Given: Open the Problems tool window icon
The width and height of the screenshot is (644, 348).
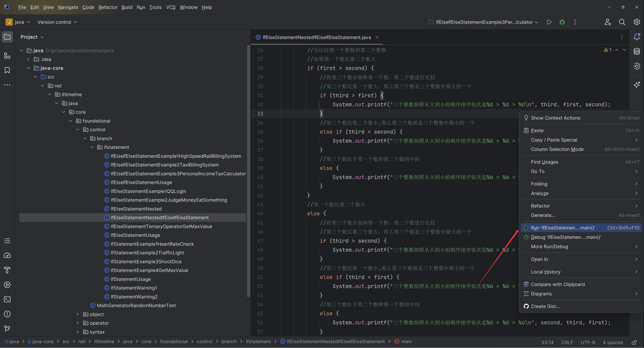Looking at the screenshot, I should (7, 314).
